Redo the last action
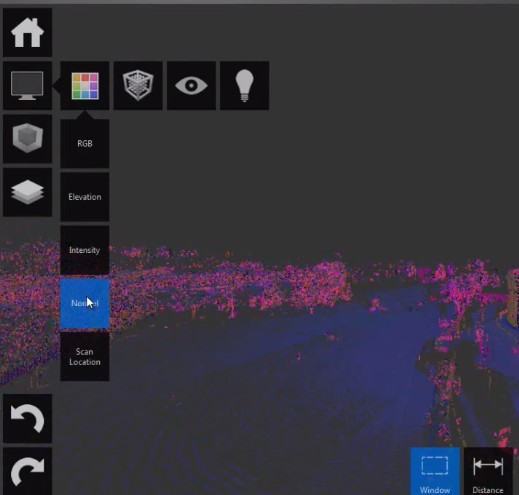The height and width of the screenshot is (495, 519). (x=27, y=471)
